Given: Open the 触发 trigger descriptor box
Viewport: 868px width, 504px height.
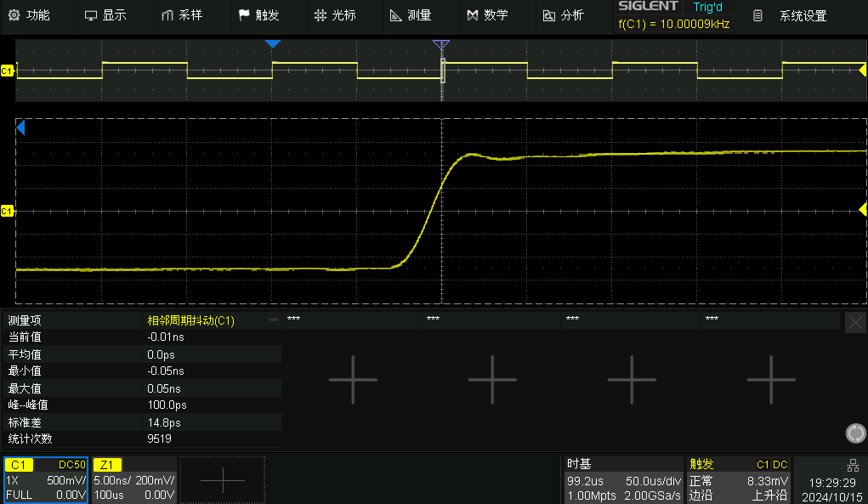Looking at the screenshot, I should 739,480.
